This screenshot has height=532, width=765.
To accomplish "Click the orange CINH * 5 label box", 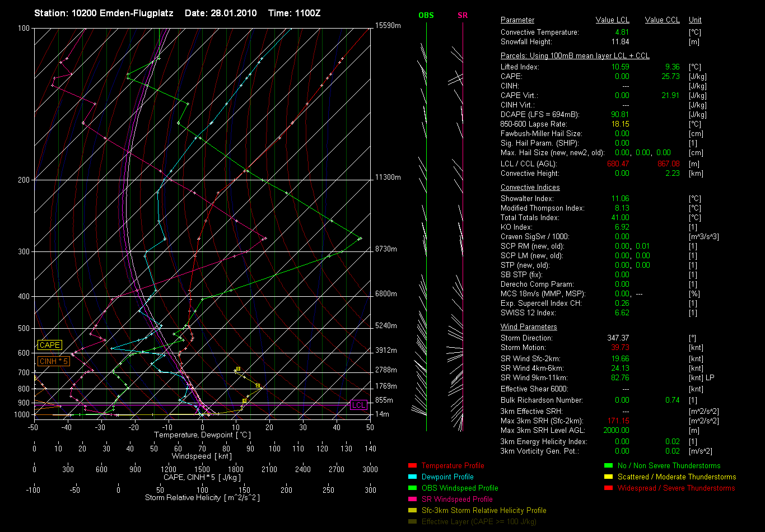I will point(54,361).
